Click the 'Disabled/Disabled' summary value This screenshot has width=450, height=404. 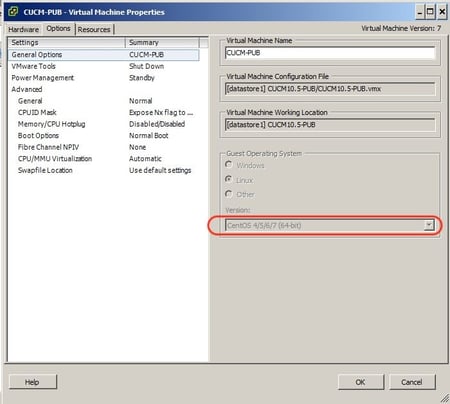[x=157, y=124]
